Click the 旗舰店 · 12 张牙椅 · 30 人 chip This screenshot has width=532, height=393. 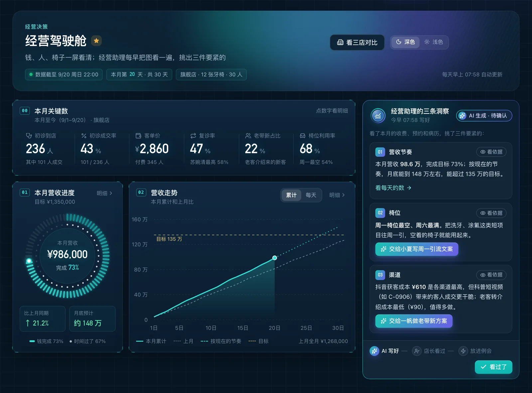[x=211, y=75]
